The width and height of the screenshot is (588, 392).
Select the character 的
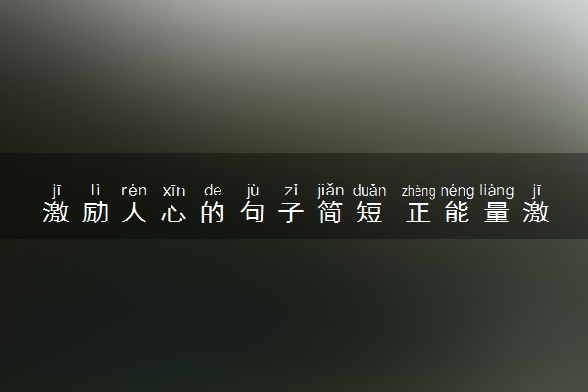(213, 212)
